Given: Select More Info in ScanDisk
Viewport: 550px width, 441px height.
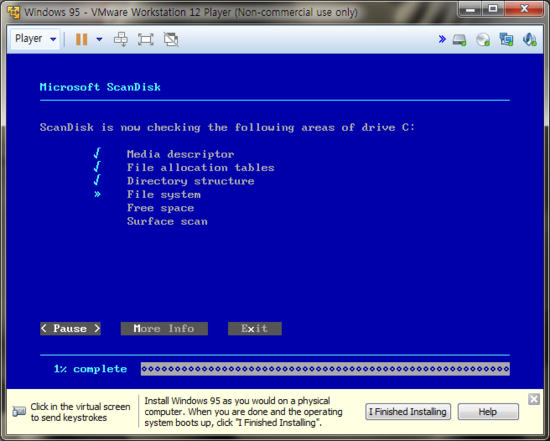Looking at the screenshot, I should coord(164,329).
